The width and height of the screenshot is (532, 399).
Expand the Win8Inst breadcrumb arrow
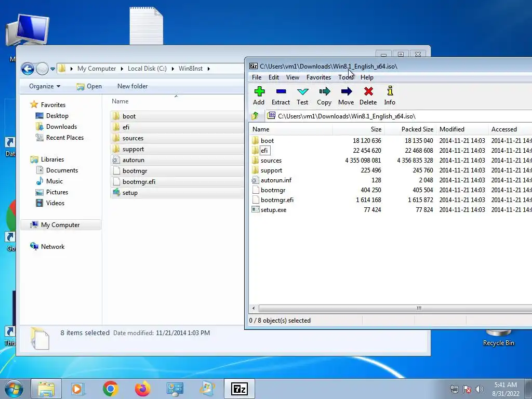[x=209, y=69]
